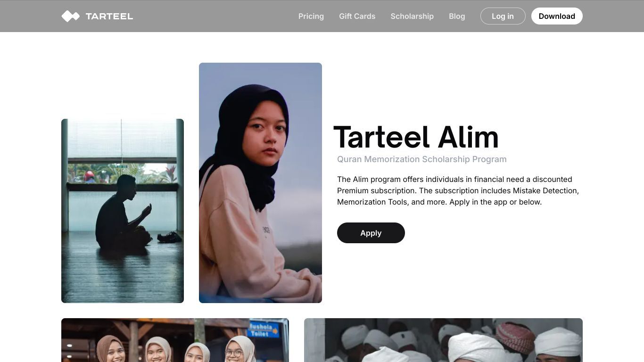
Task: Apply for the Alim scholarship
Action: [x=371, y=233]
